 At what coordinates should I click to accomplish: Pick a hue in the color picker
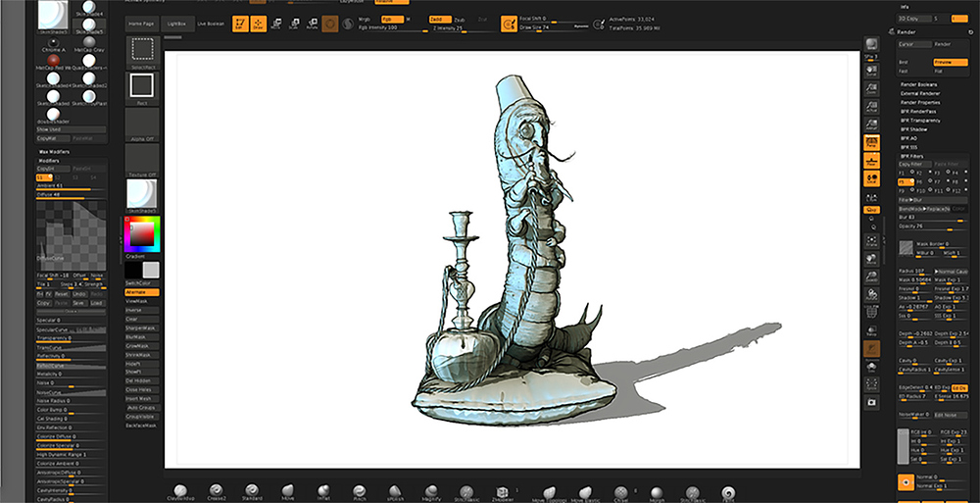142,234
